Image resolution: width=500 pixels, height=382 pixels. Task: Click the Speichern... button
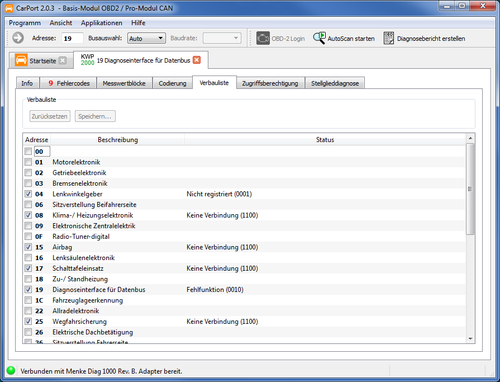(95, 116)
